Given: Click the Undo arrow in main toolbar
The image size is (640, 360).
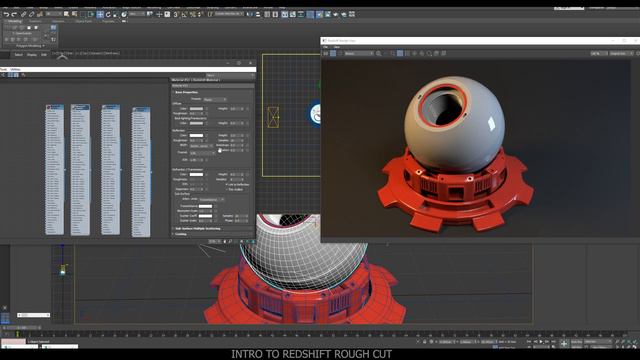Looking at the screenshot, I should (7, 14).
